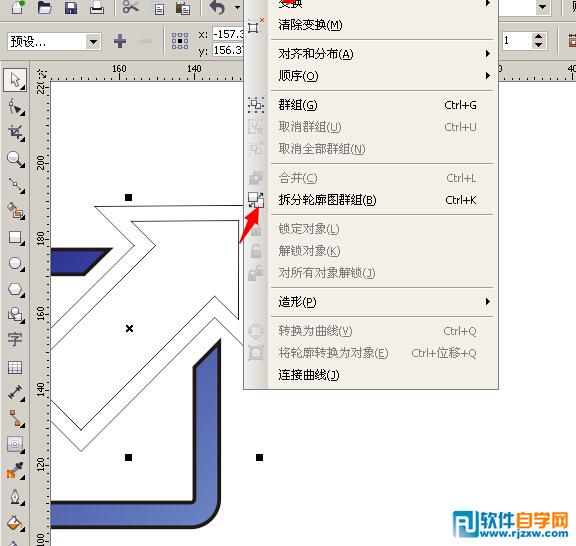Select the Crop tool

pyautogui.click(x=15, y=133)
